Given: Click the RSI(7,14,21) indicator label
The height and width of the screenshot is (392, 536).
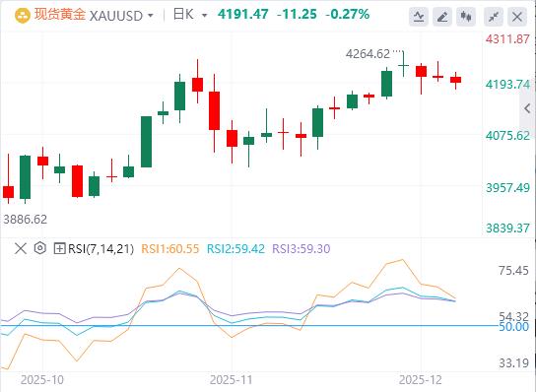Looking at the screenshot, I should pos(100,249).
